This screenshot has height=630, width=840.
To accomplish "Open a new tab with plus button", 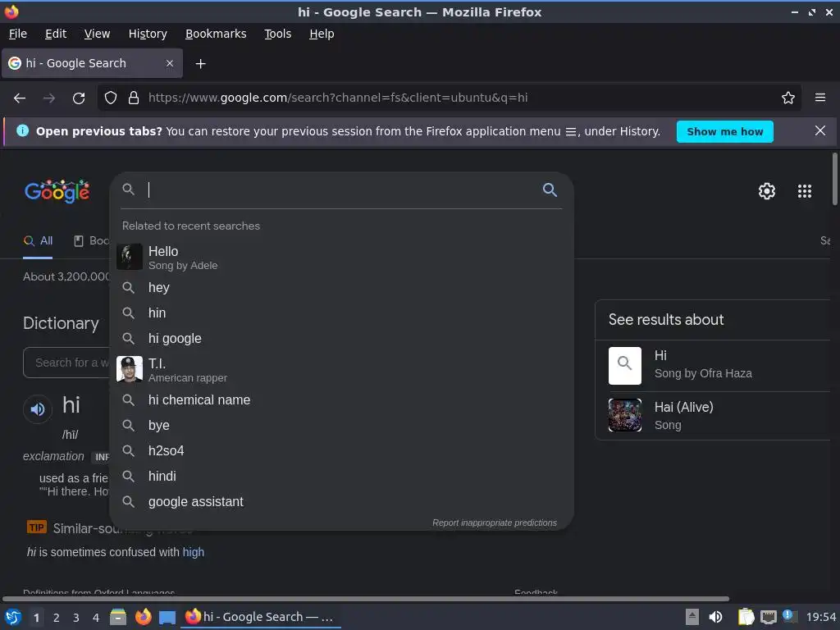I will pos(200,64).
